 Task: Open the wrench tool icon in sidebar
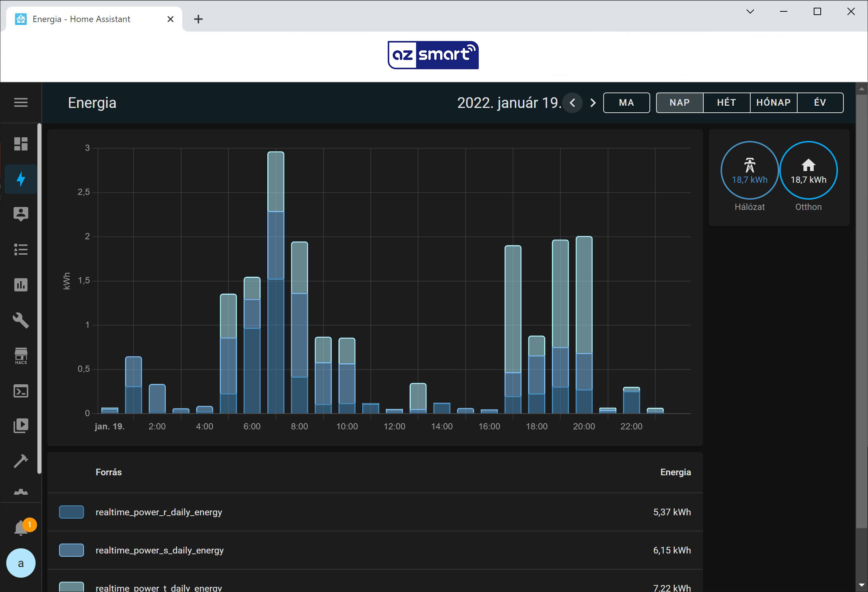coord(21,320)
